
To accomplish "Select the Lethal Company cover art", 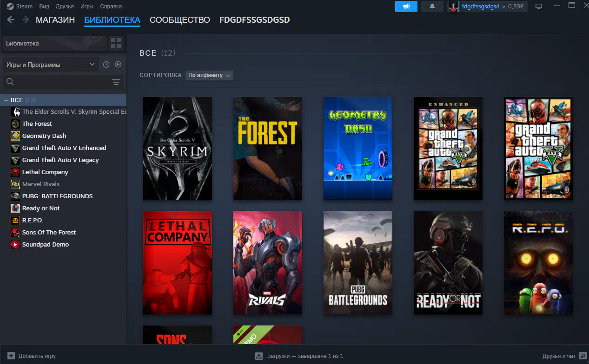I will pos(178,263).
